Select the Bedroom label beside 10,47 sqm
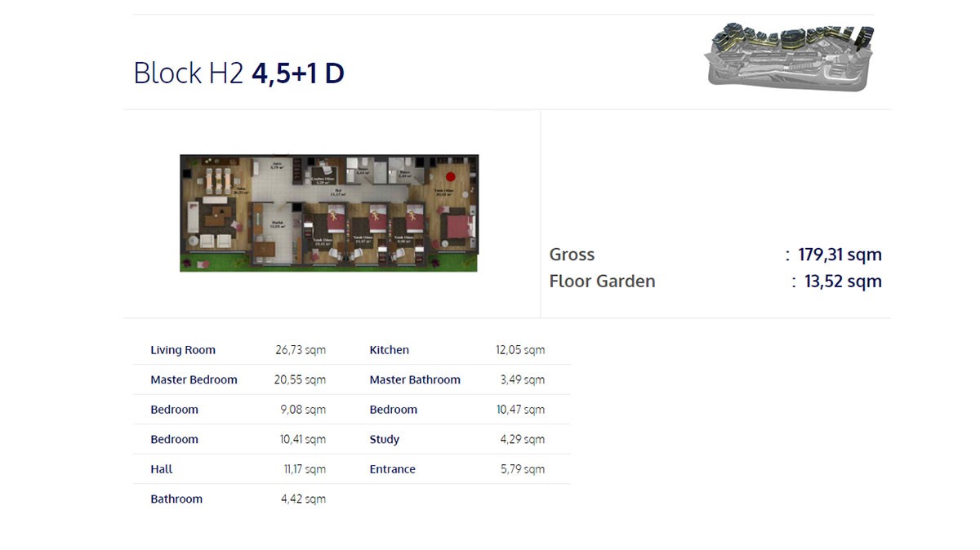The image size is (980, 550). pos(393,410)
